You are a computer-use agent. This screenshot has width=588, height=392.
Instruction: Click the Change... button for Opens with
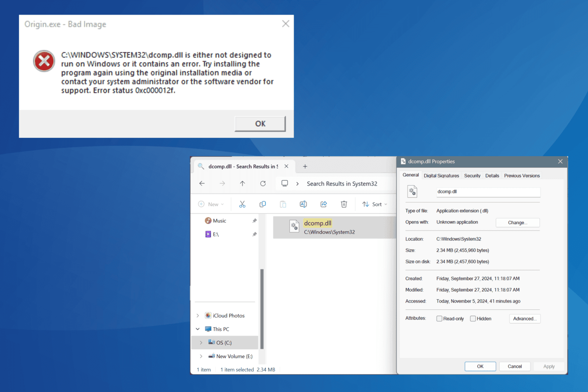coord(518,222)
